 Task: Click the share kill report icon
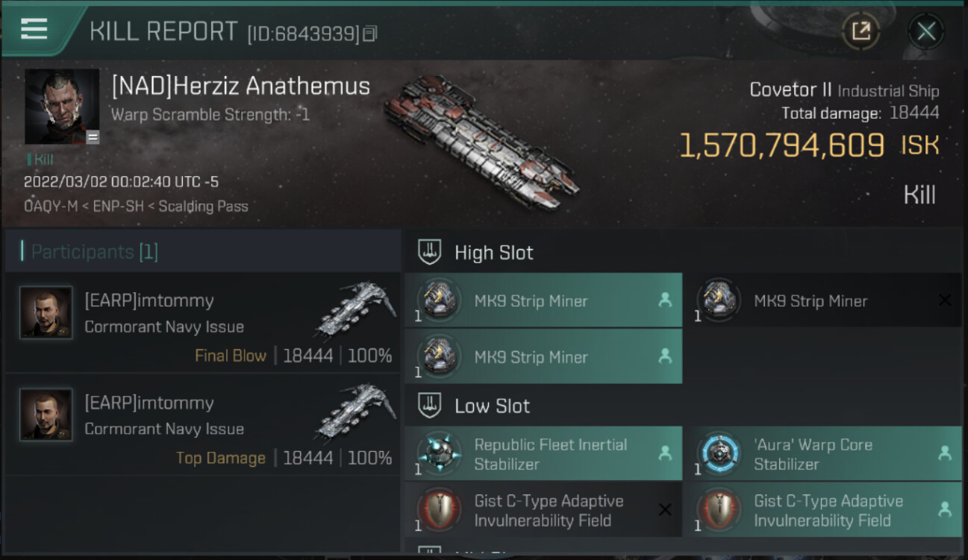point(861,31)
